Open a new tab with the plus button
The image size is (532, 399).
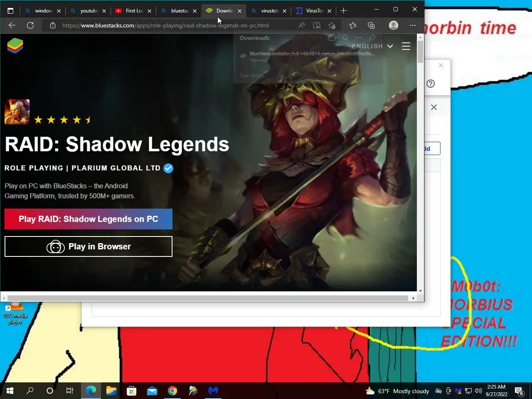point(344,11)
